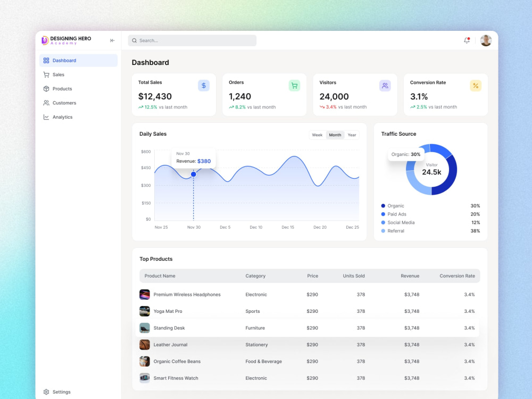Screen dimensions: 532x399
Task: Select the Month range tab
Action: pyautogui.click(x=335, y=135)
